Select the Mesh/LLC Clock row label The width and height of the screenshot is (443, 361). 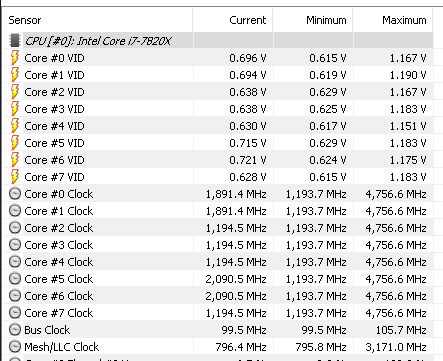pyautogui.click(x=62, y=347)
